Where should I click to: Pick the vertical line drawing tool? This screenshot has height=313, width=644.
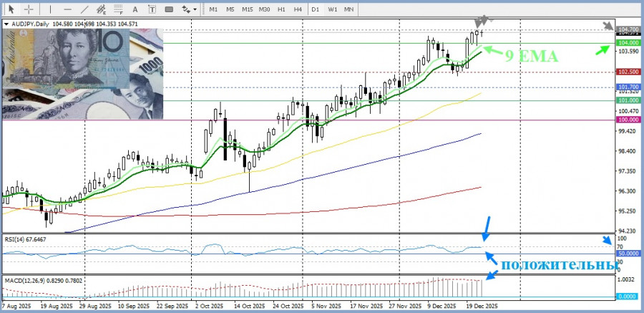49,9
